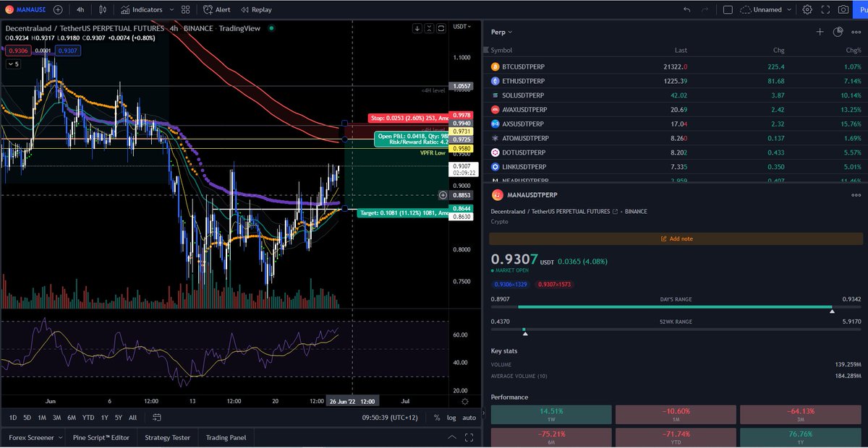The width and height of the screenshot is (868, 448).
Task: Click Add note for MANAUSDTPERP
Action: [x=676, y=238]
